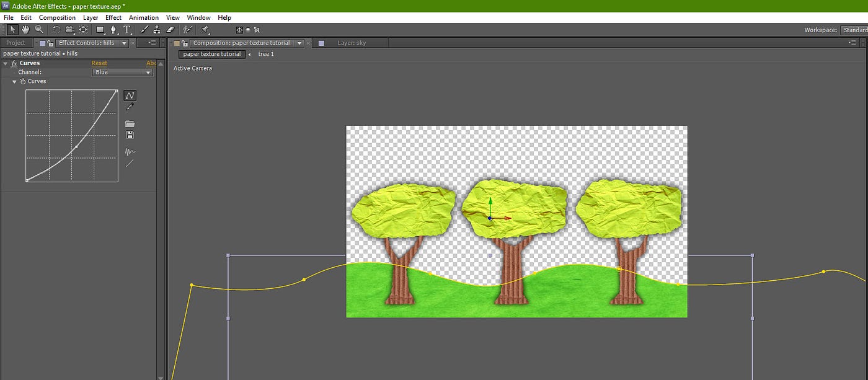Select the Horizontal Type tool
The width and height of the screenshot is (868, 380).
pyautogui.click(x=127, y=29)
